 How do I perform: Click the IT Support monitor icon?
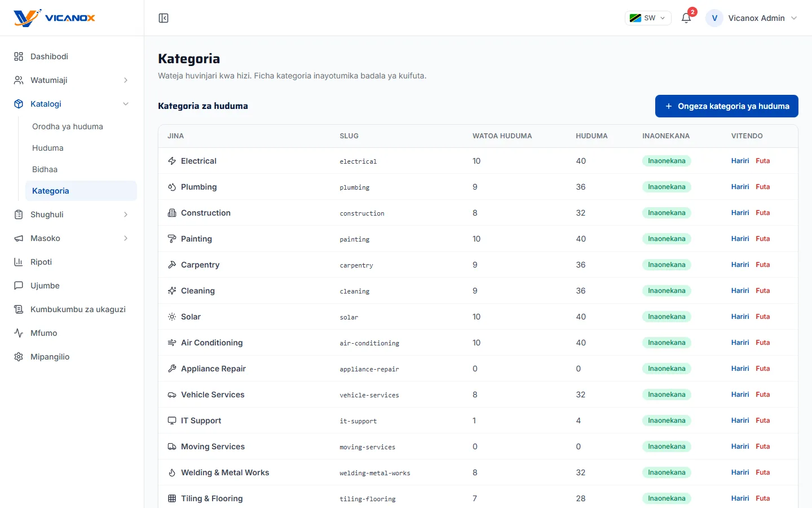[172, 421]
